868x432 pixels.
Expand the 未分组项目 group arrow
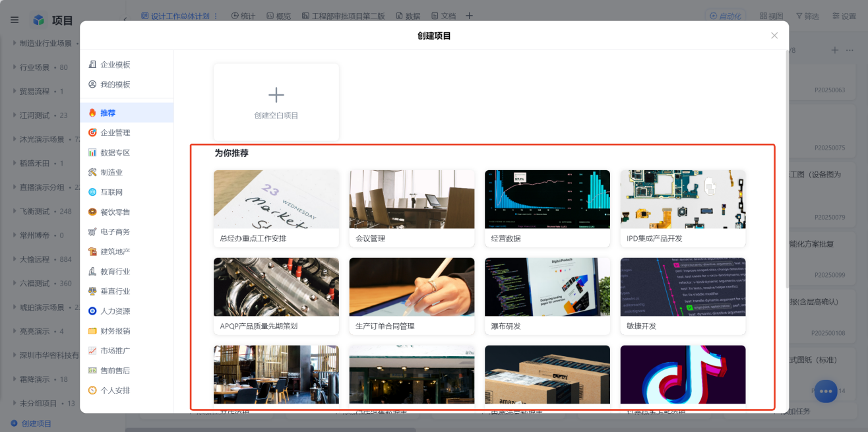pos(15,403)
